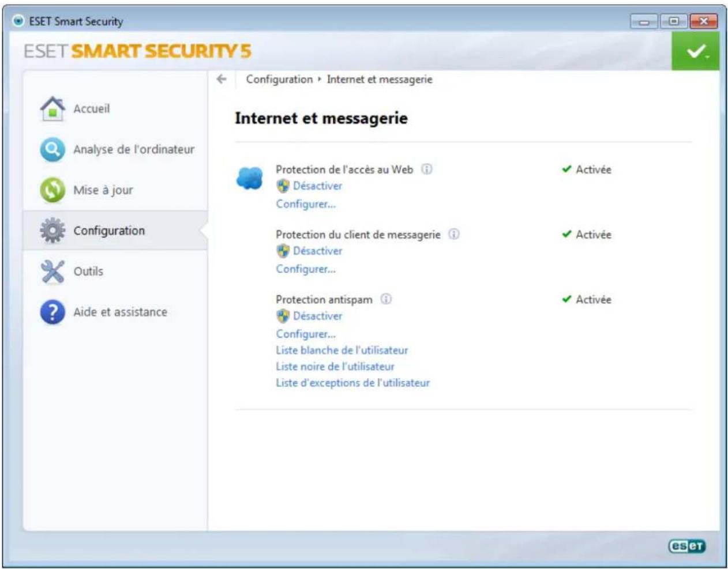Click Activée status for Protection antispam

pos(594,300)
